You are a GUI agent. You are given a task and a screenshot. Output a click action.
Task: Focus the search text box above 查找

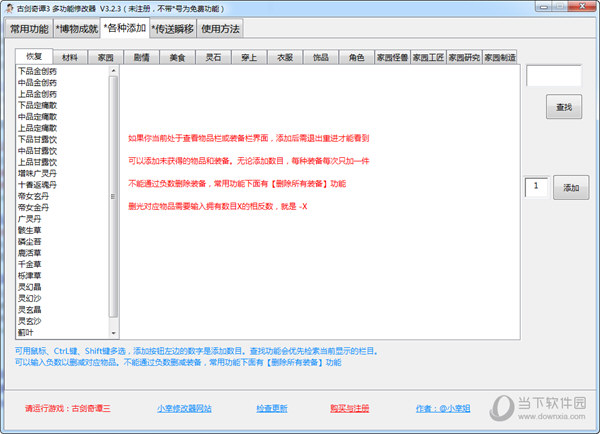click(554, 76)
